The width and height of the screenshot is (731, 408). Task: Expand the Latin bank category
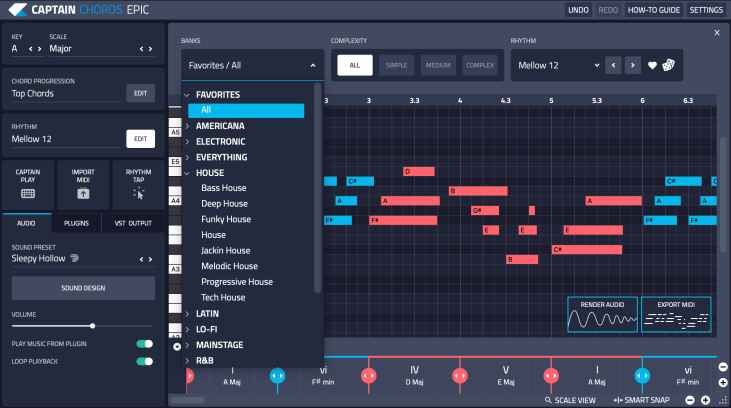pos(187,313)
